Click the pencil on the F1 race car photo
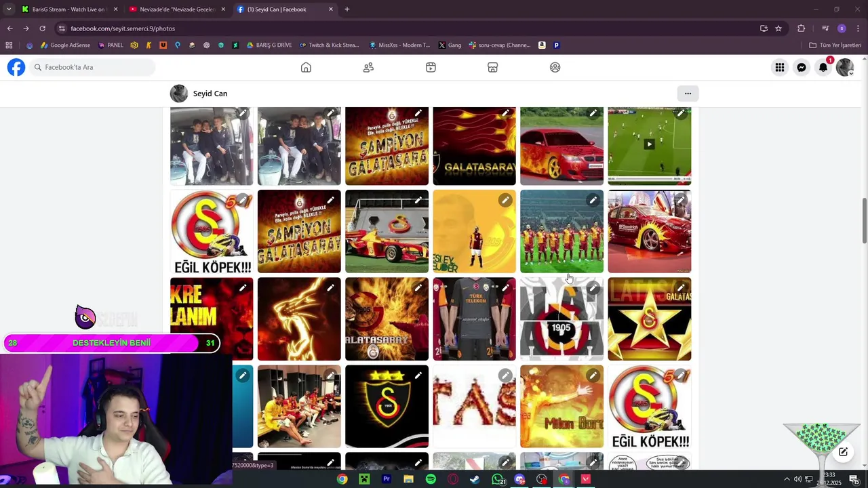 [418, 200]
